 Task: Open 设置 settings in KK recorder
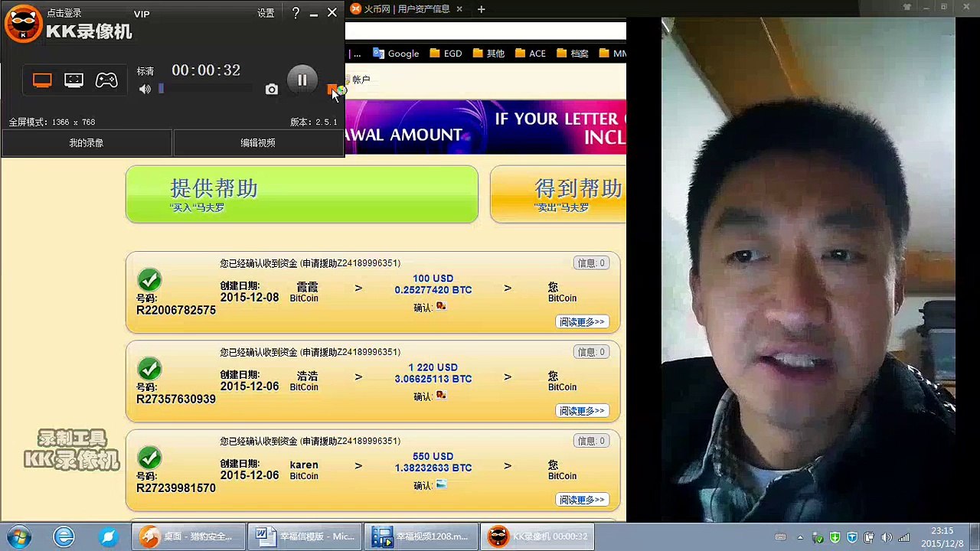[266, 13]
